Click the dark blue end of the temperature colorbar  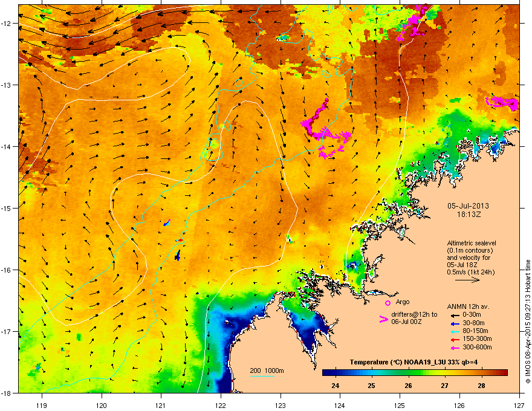[326, 372]
